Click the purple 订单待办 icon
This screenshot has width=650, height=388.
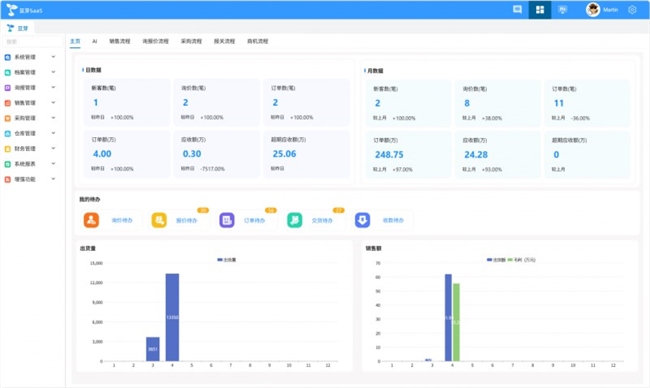click(227, 220)
